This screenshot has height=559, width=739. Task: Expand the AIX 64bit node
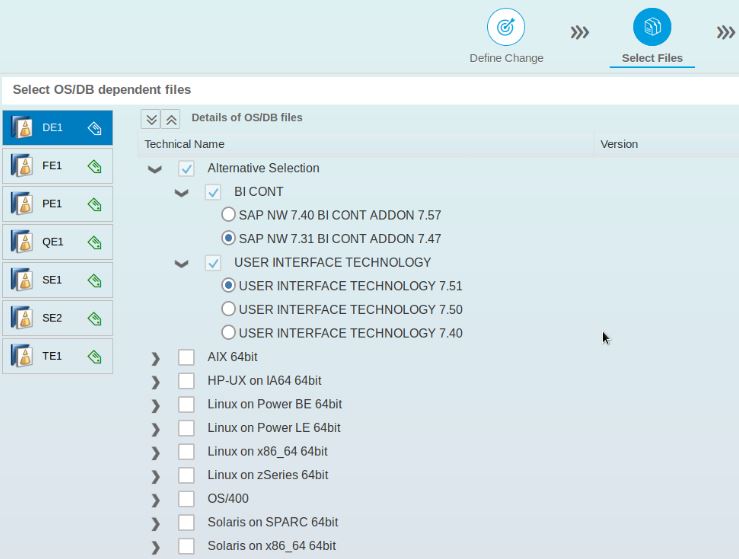(x=156, y=359)
